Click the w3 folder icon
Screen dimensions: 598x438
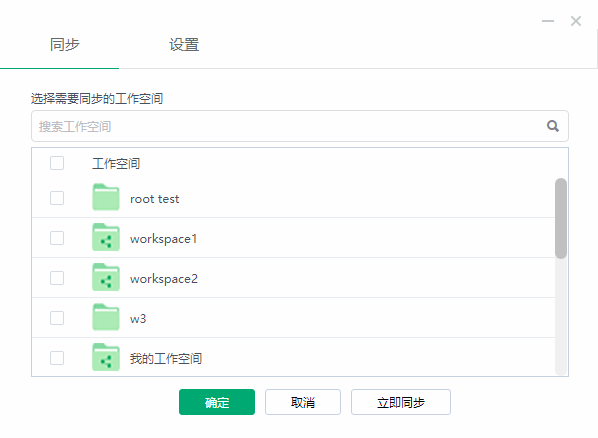click(x=106, y=317)
